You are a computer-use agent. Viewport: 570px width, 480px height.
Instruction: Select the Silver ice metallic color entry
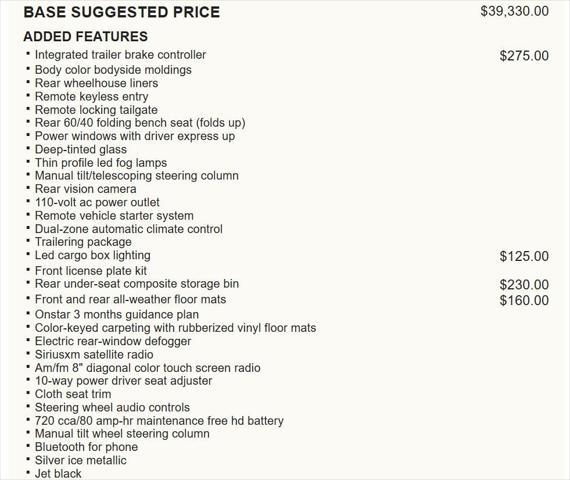click(x=80, y=460)
